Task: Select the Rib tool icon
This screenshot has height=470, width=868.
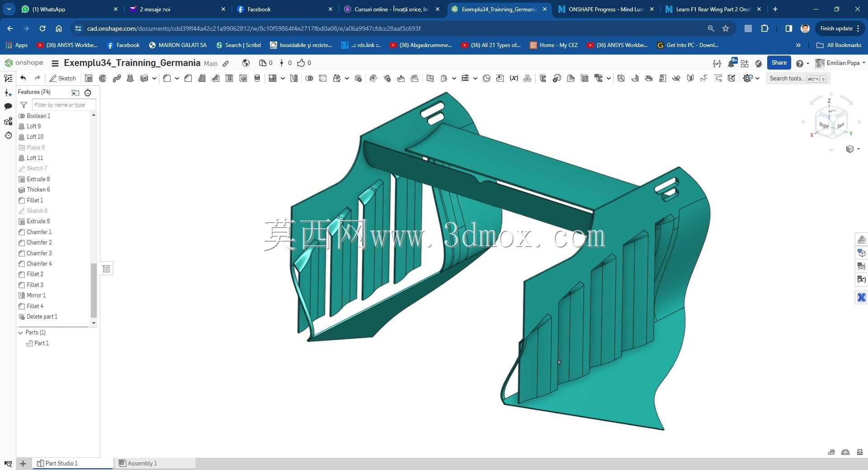Action: pos(216,78)
